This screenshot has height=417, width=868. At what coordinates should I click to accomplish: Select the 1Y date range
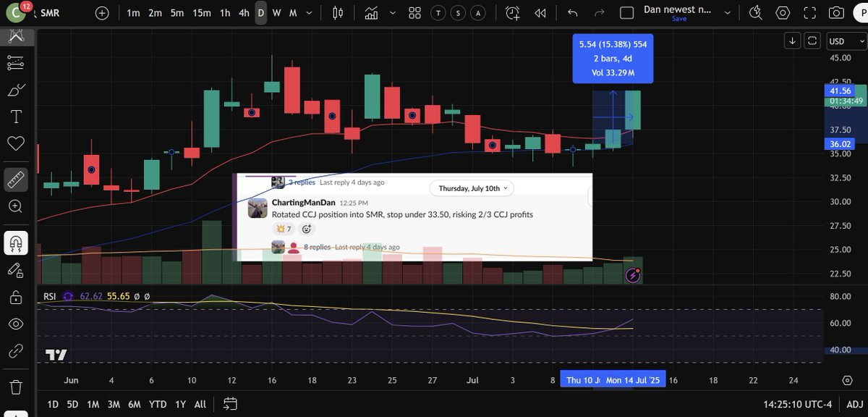pyautogui.click(x=181, y=404)
